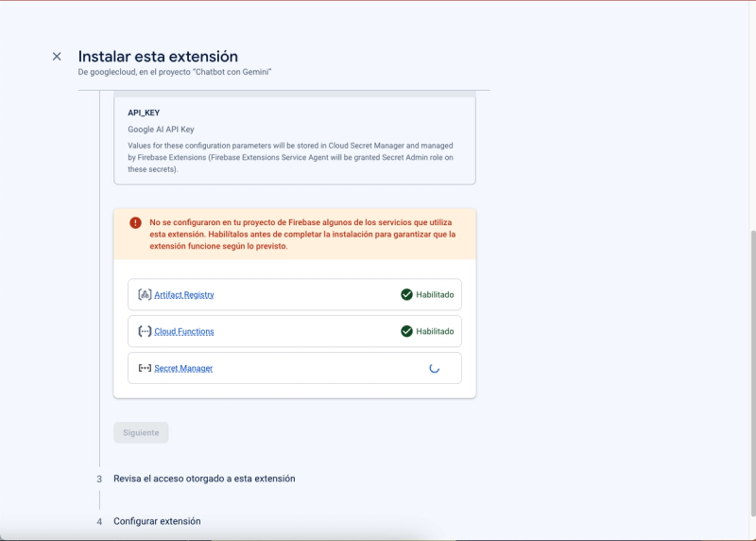Click the Artifact Registry service icon
Image resolution: width=756 pixels, height=541 pixels.
coord(145,294)
